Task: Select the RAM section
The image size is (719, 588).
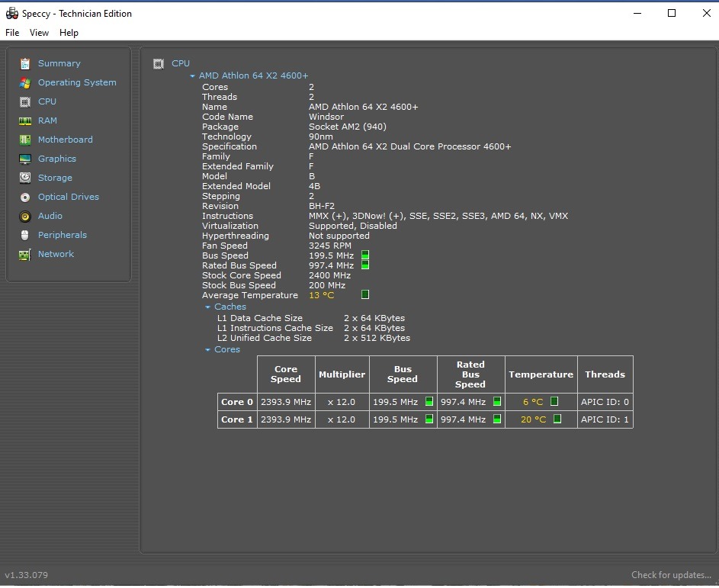Action: (x=48, y=120)
